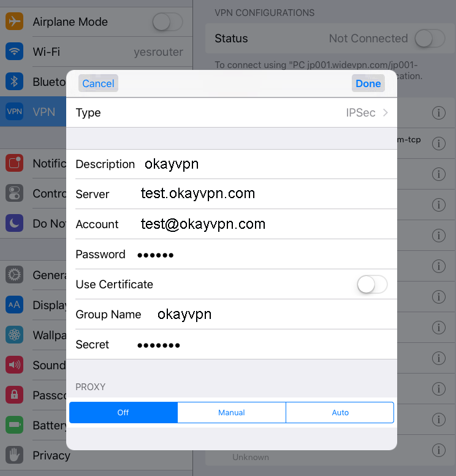Select the Auto proxy tab
This screenshot has width=456, height=476.
(x=340, y=413)
